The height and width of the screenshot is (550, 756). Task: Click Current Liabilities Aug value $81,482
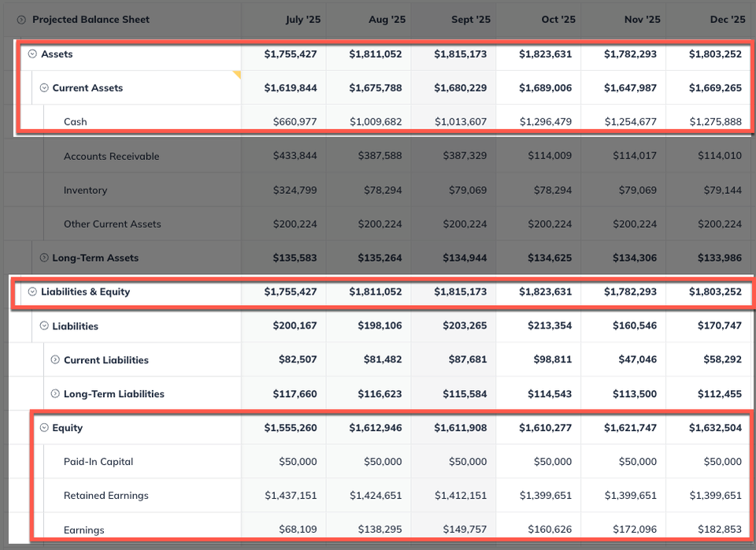(383, 359)
